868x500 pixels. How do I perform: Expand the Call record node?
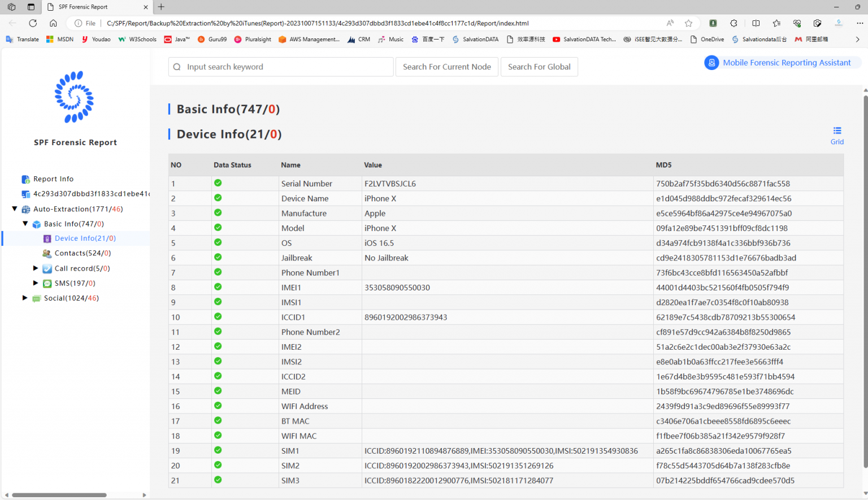pyautogui.click(x=36, y=268)
